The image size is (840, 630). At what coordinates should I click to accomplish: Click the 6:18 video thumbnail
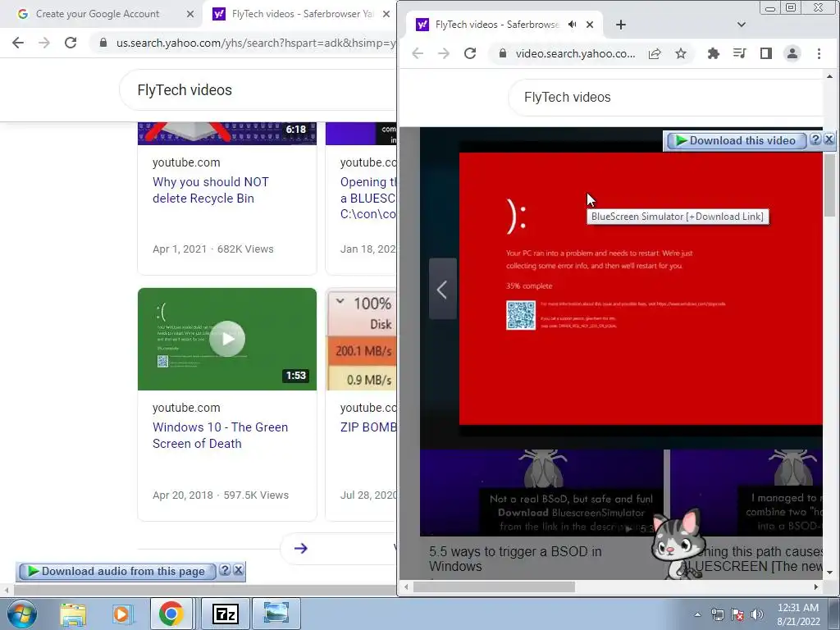pyautogui.click(x=227, y=134)
